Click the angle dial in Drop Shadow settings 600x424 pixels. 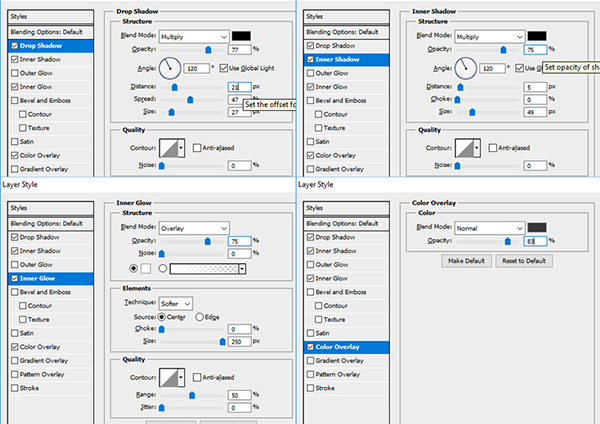tap(168, 68)
